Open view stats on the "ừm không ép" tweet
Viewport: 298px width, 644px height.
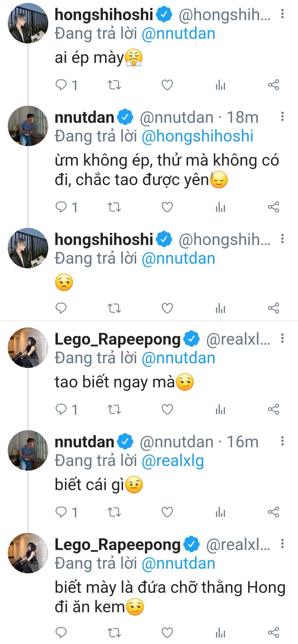click(220, 207)
